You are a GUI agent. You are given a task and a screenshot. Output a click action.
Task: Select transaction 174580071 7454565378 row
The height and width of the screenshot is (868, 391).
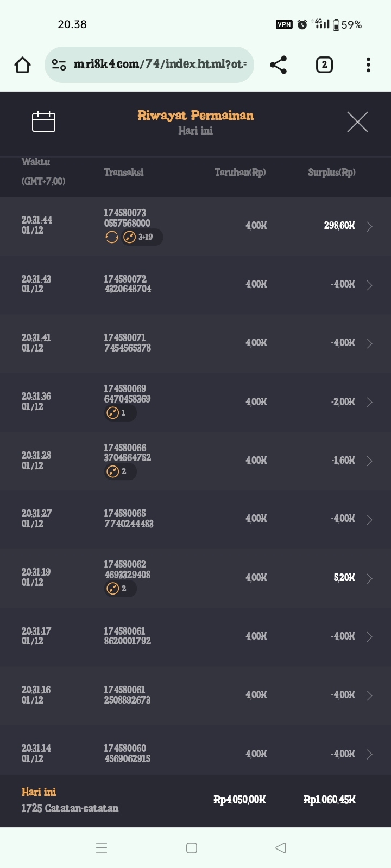click(x=128, y=343)
